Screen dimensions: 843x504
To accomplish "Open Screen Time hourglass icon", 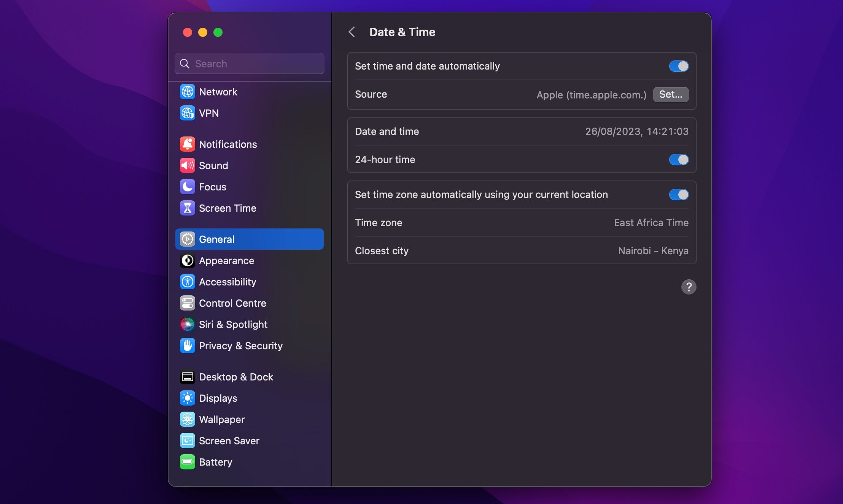I will pos(187,208).
